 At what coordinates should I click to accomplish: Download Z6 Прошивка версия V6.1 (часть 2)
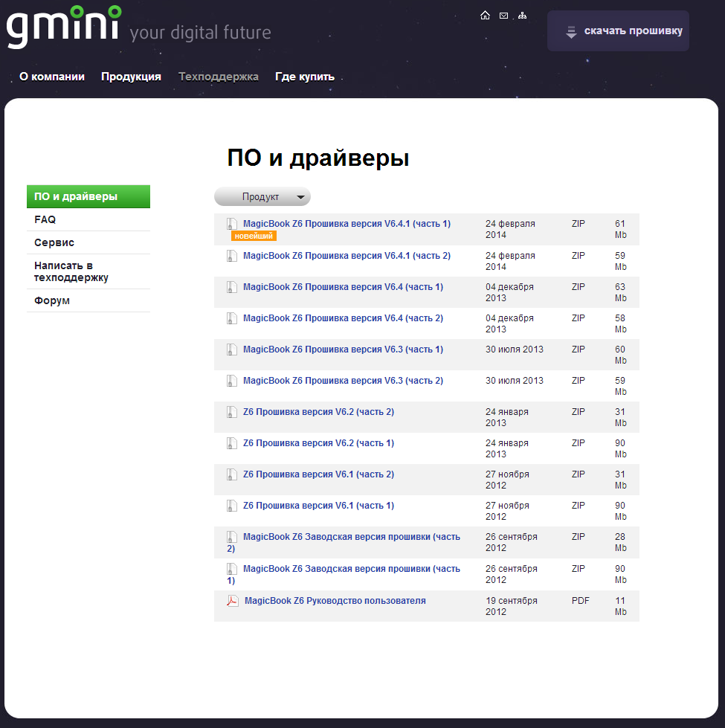pyautogui.click(x=318, y=474)
